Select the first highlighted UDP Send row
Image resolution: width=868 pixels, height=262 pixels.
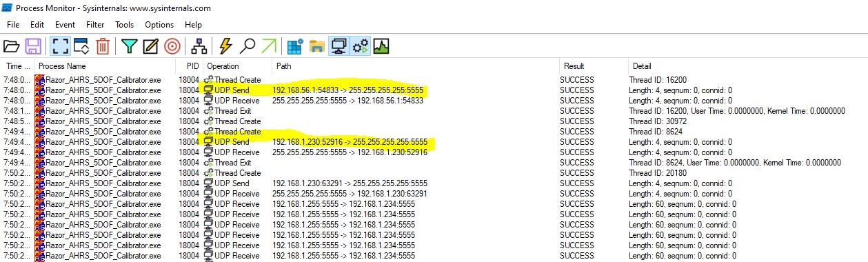pyautogui.click(x=434, y=90)
